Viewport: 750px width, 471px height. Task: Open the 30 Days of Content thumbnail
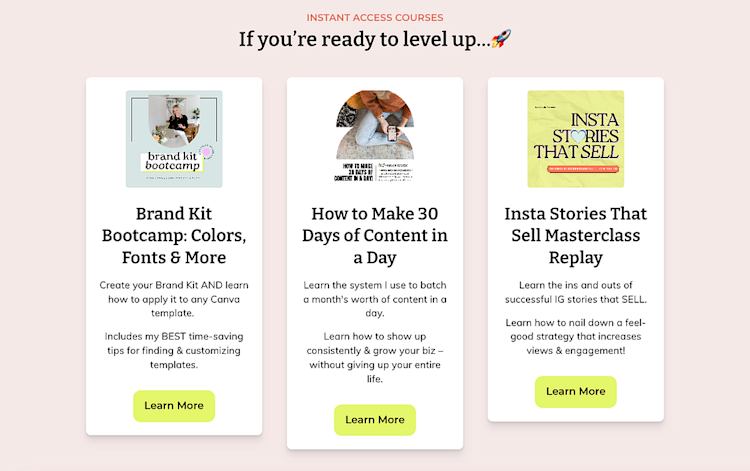375,137
